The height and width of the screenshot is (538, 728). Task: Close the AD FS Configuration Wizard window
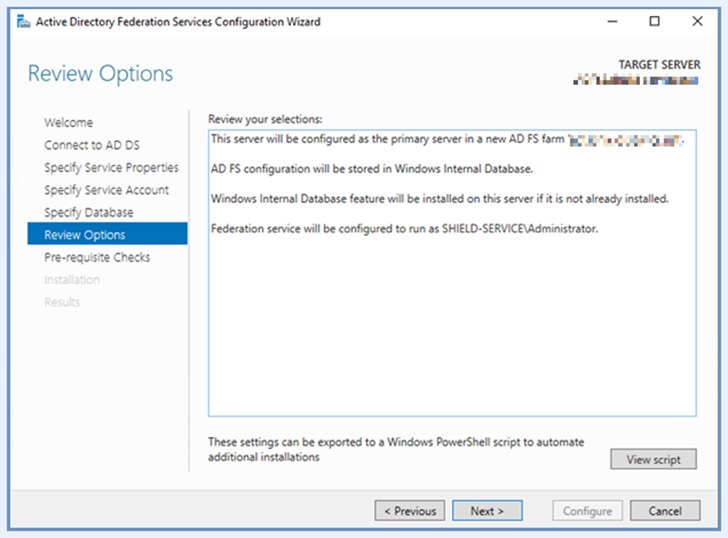point(697,21)
